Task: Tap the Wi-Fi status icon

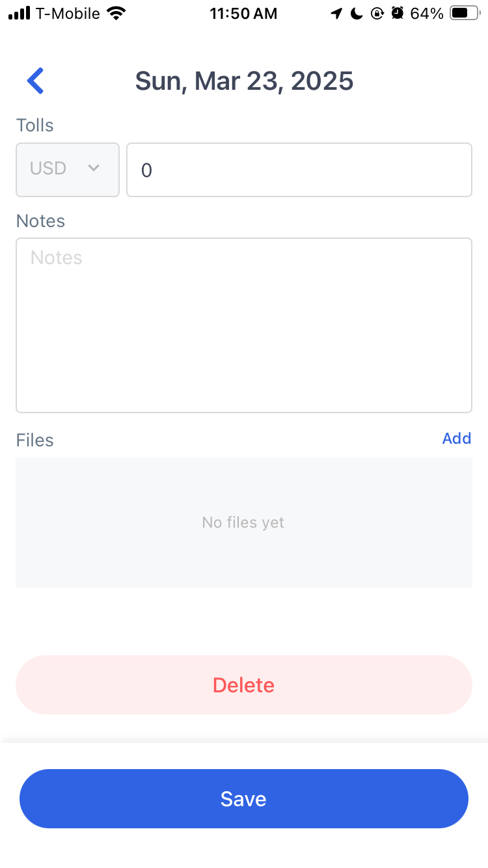Action: coord(116,13)
